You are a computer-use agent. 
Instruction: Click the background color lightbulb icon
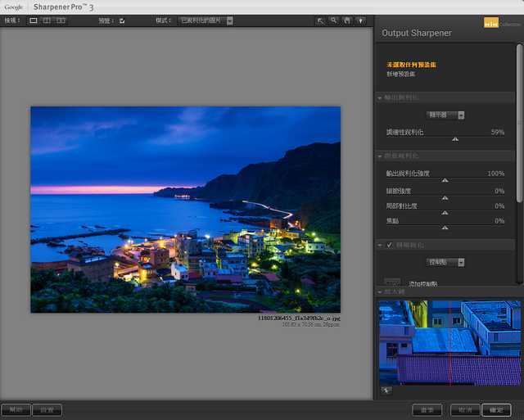tap(360, 20)
